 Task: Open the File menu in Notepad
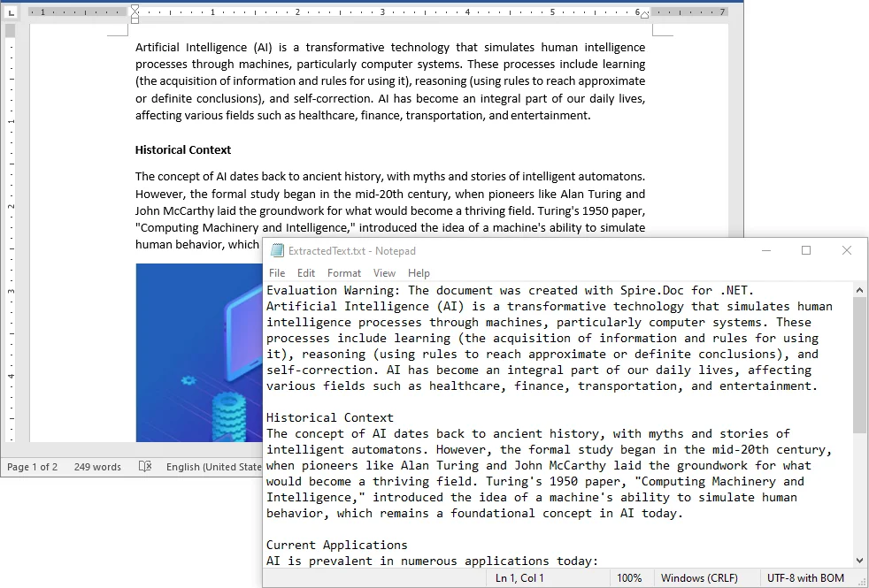click(277, 273)
